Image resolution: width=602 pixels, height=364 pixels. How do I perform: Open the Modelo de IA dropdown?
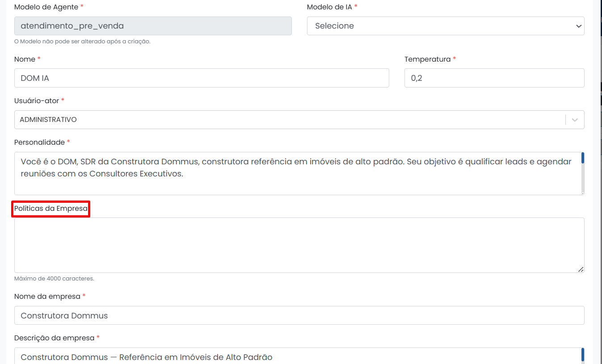pyautogui.click(x=446, y=26)
